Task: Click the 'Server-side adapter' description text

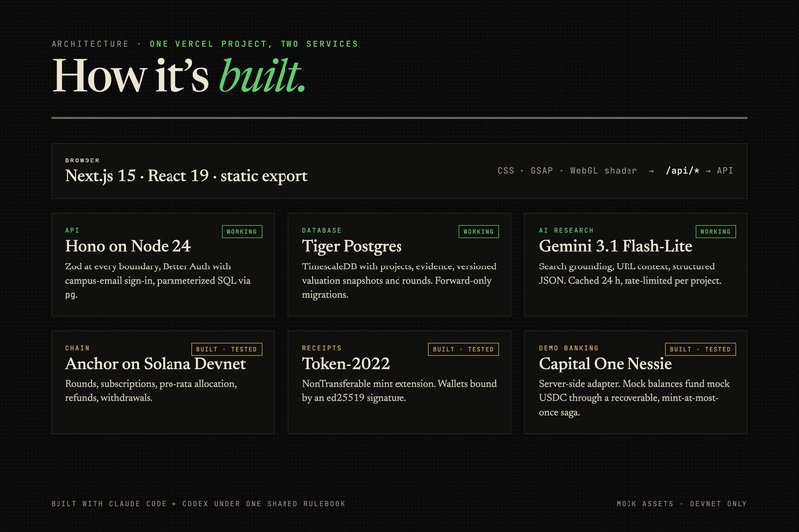Action: pos(633,398)
